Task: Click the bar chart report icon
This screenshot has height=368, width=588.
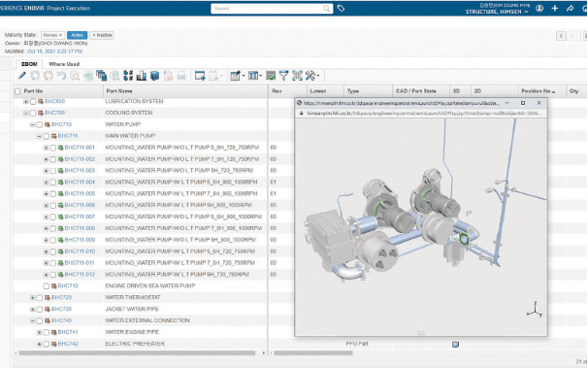Action: coord(142,76)
